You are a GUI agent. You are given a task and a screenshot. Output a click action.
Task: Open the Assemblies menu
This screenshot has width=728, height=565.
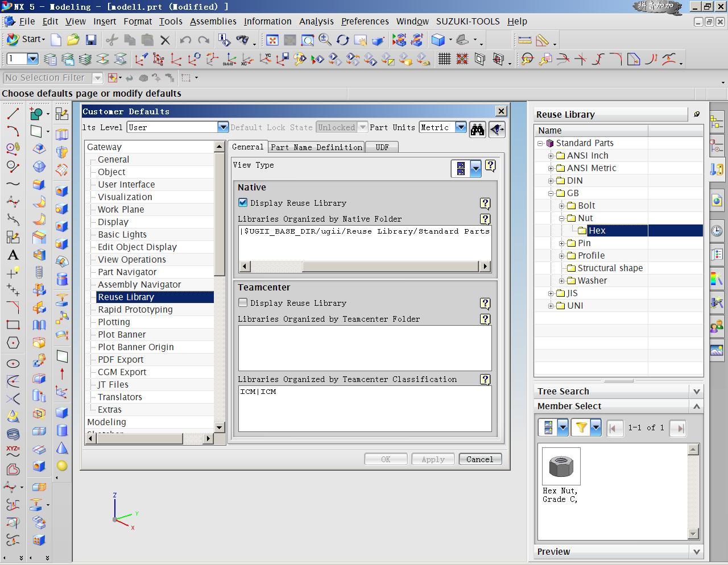pyautogui.click(x=213, y=21)
